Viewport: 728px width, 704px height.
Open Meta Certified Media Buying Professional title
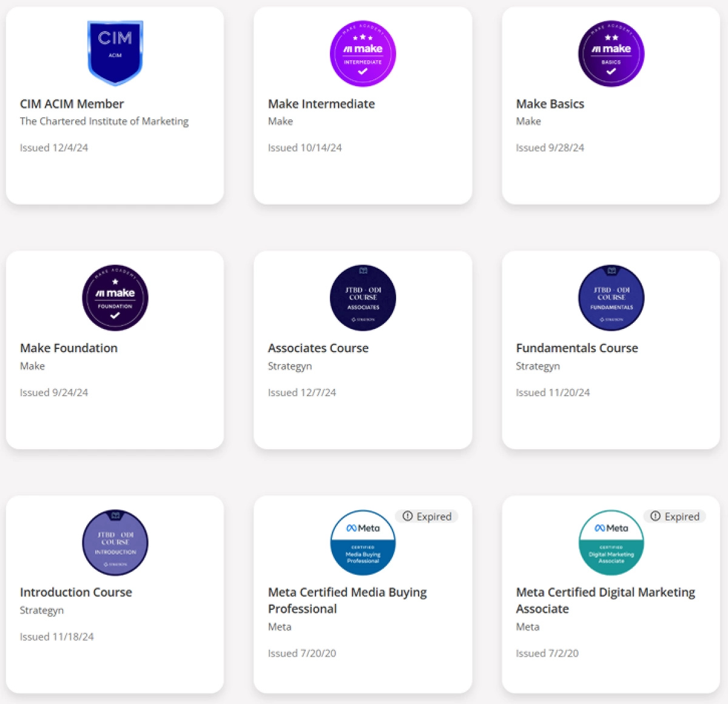(x=348, y=600)
